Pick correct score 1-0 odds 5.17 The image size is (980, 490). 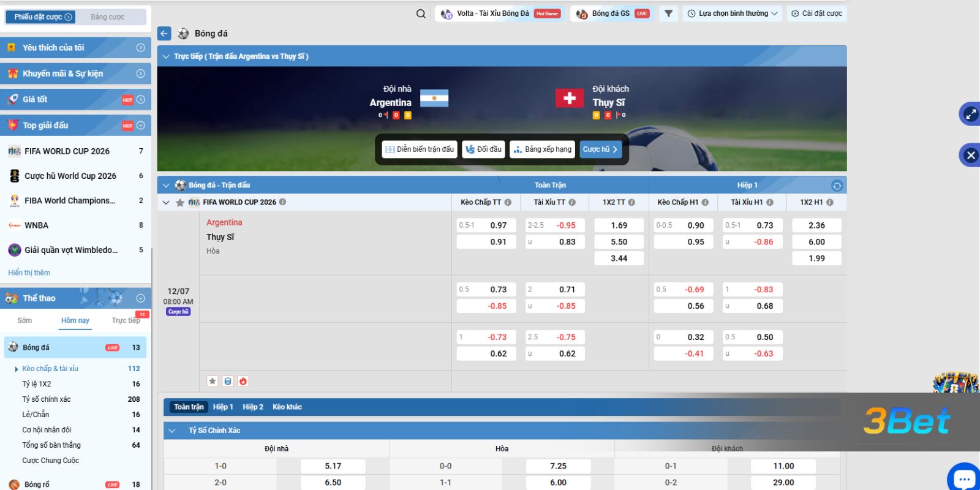tap(333, 466)
